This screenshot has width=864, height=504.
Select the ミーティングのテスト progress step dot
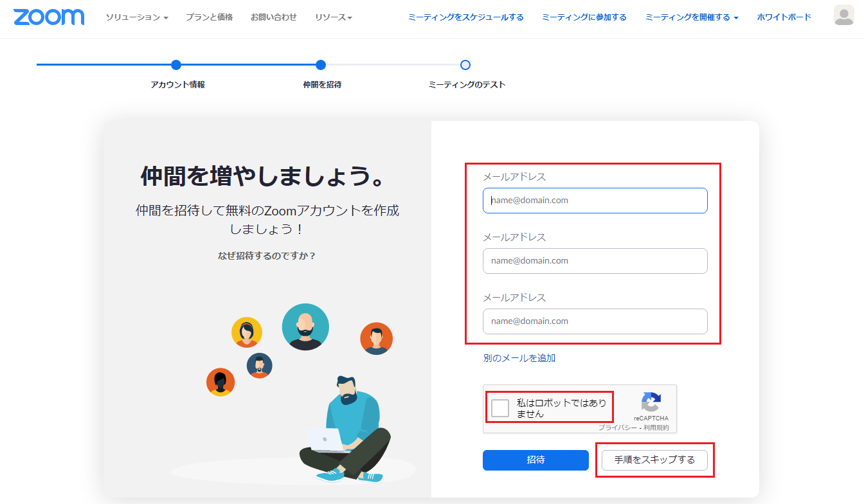[x=466, y=65]
